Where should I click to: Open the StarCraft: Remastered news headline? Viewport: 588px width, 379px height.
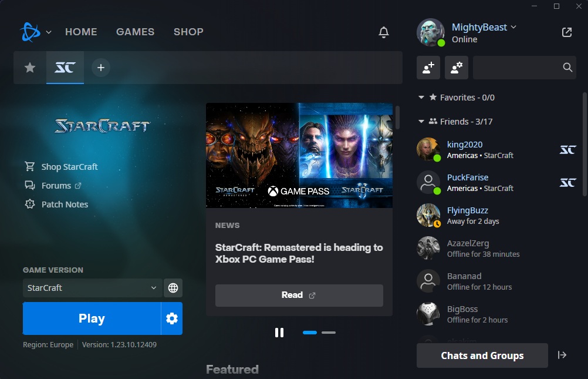tap(299, 253)
